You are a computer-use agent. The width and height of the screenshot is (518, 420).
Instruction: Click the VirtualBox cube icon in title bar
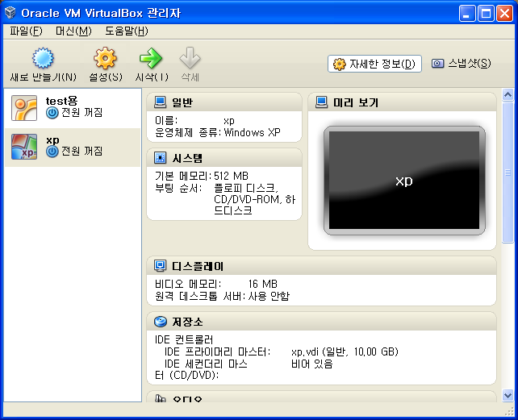(x=10, y=13)
